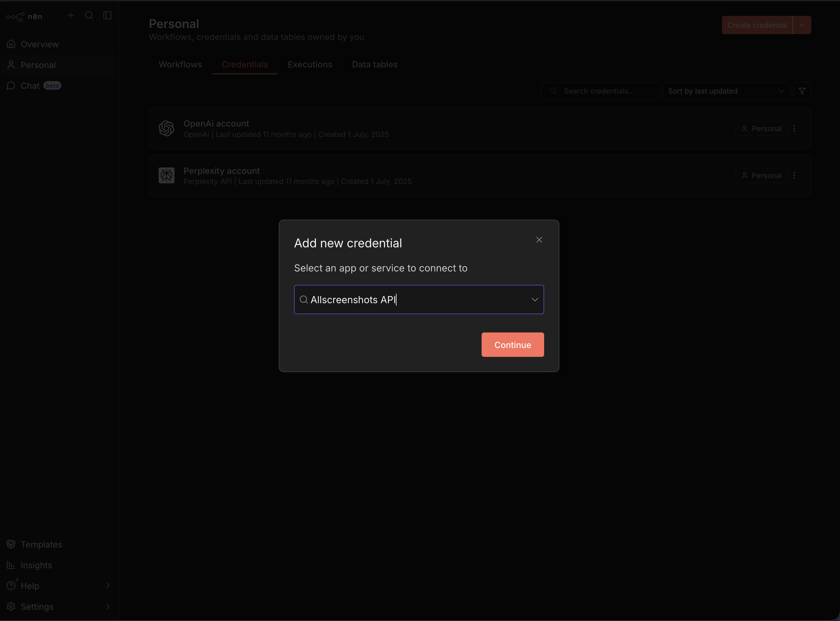
Task: Collapse the sidebar with the panel icon
Action: [107, 16]
